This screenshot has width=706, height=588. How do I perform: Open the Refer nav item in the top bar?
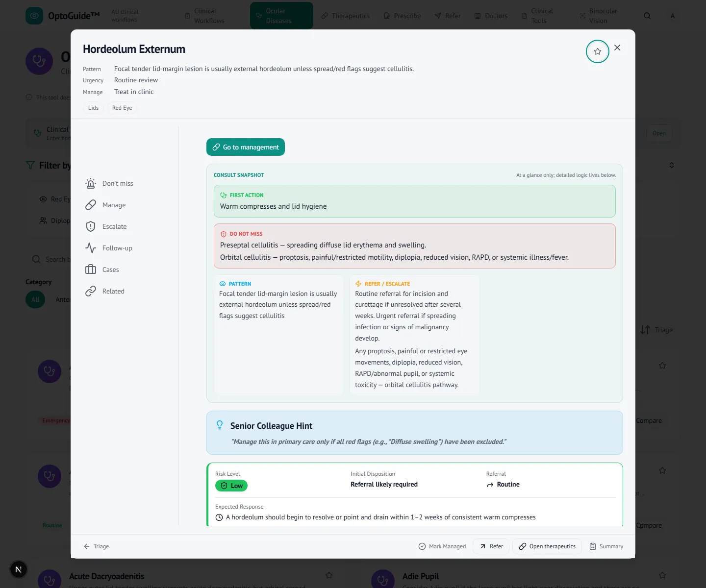(448, 16)
